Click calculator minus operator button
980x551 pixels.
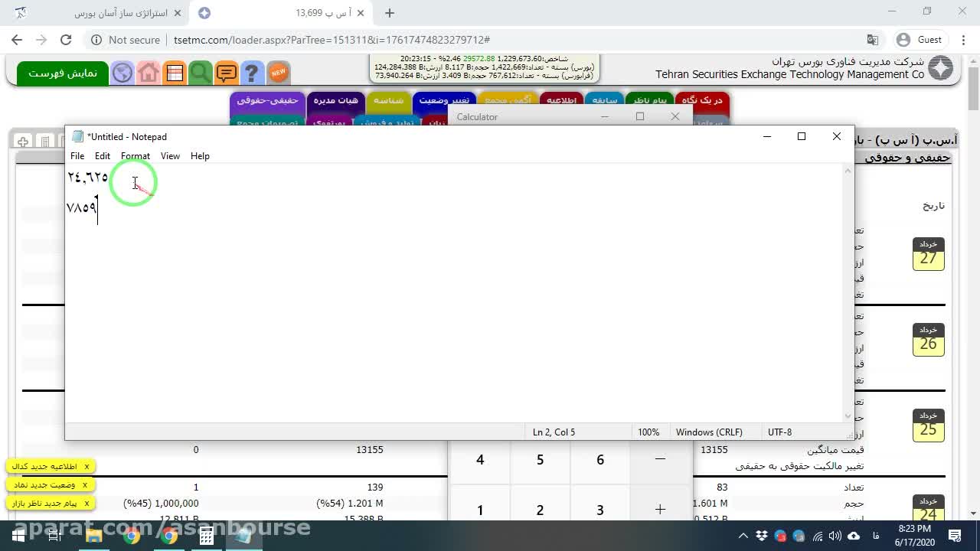660,459
